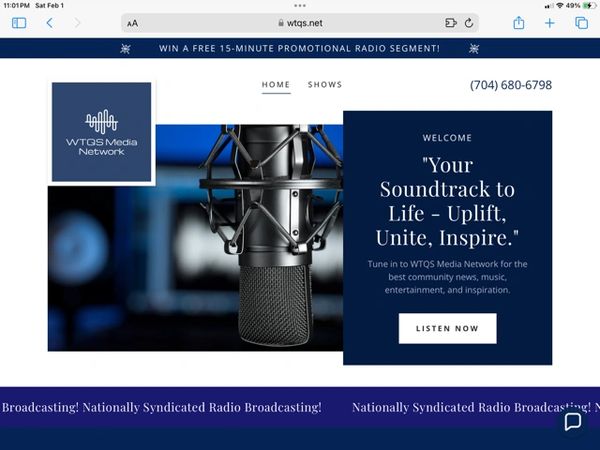This screenshot has width=600, height=450.
Task: Reload the current page
Action: 469,23
